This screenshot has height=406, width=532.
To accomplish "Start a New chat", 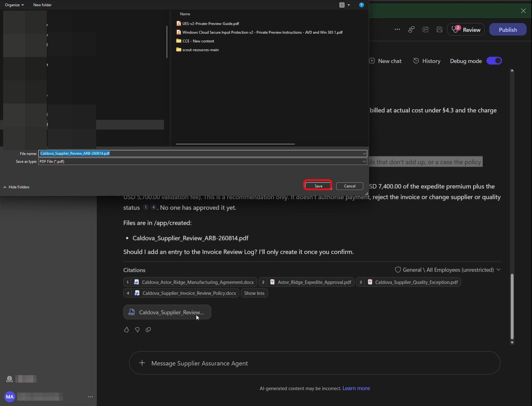I will tap(385, 61).
